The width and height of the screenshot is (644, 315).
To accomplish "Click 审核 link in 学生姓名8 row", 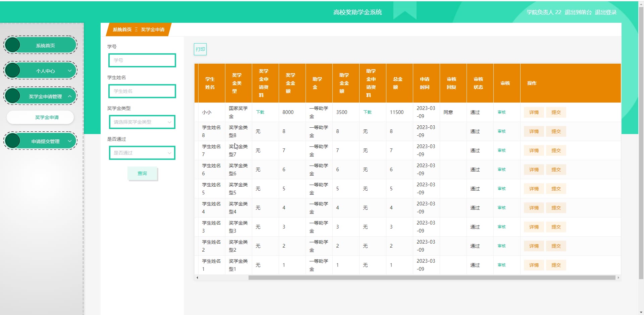I will [501, 131].
